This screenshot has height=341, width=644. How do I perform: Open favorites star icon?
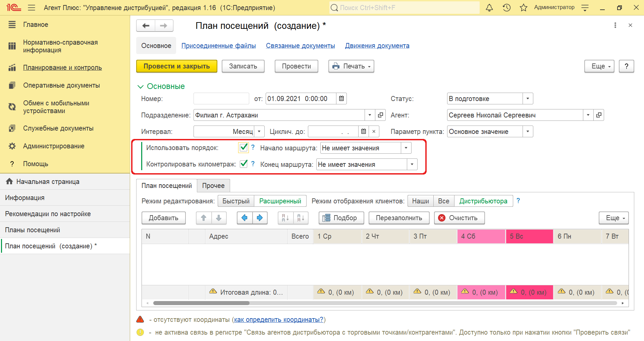(x=524, y=7)
